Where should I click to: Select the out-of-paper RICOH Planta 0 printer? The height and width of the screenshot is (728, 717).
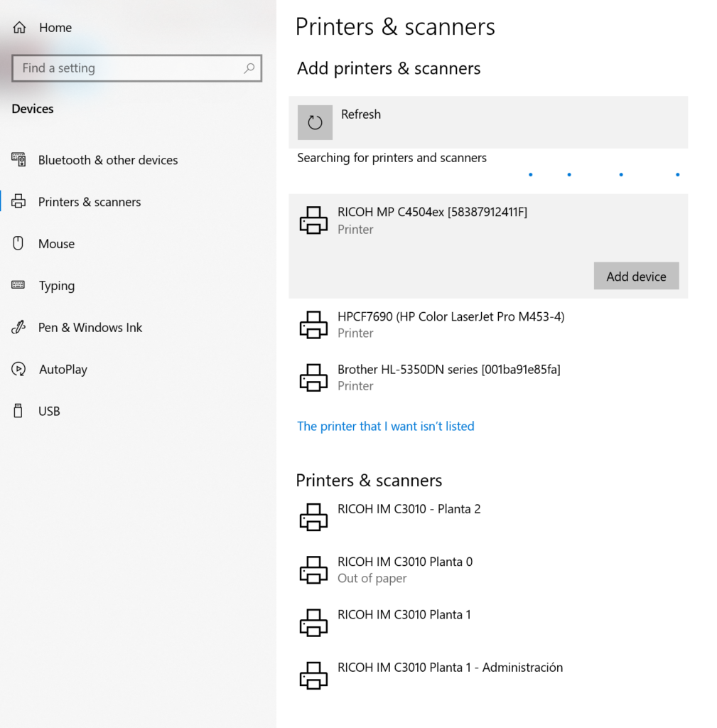(404, 569)
